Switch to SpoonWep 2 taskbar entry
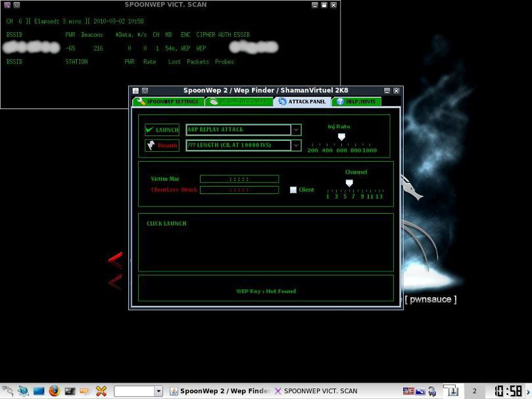Image resolution: width=532 pixels, height=399 pixels. click(x=220, y=391)
